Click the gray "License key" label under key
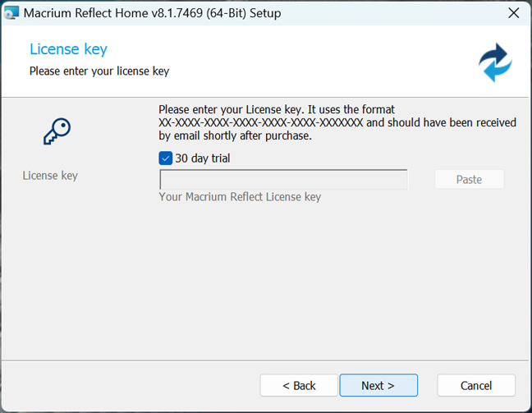The width and height of the screenshot is (532, 413). click(x=50, y=176)
